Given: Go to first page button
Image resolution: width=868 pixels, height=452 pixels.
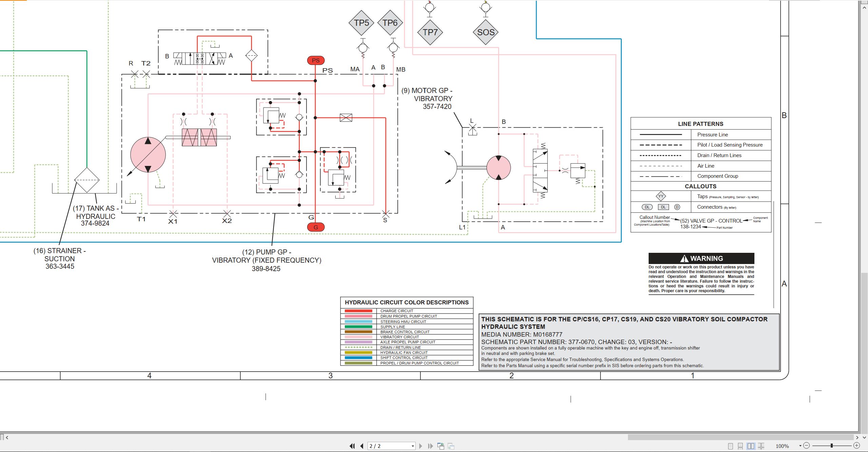Looking at the screenshot, I should tap(352, 446).
